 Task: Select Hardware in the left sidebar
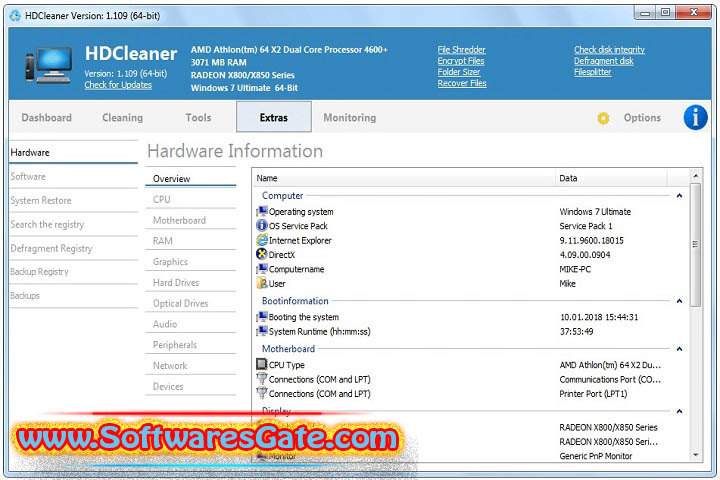[73, 152]
